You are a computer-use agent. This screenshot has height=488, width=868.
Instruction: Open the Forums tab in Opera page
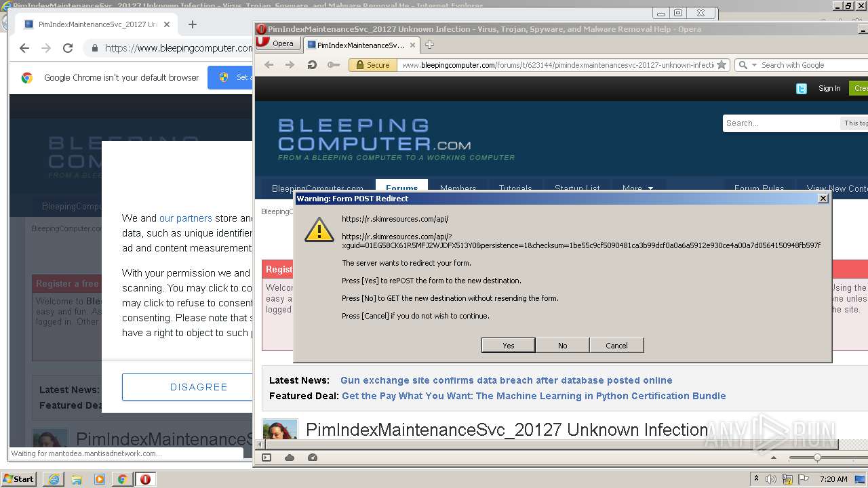(x=401, y=188)
